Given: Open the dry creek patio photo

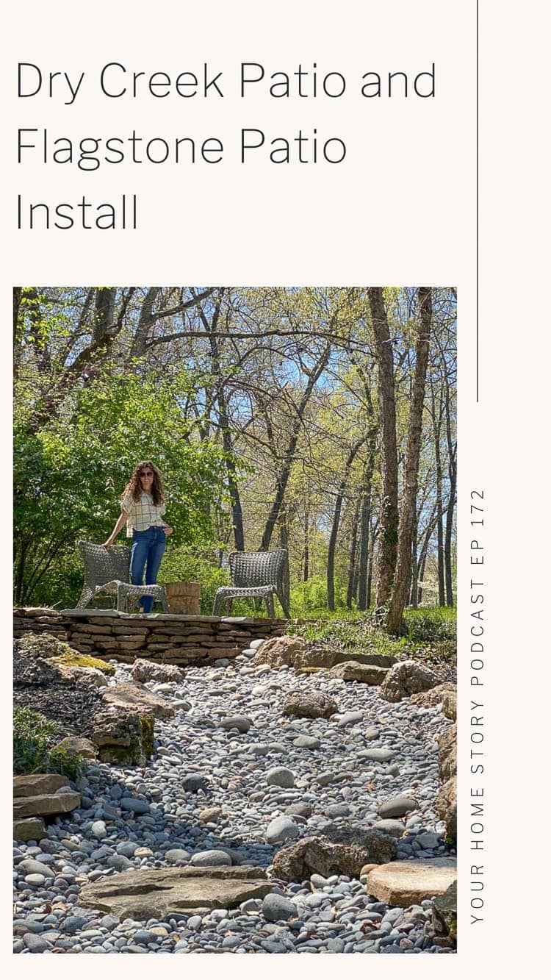Looking at the screenshot, I should tap(234, 620).
